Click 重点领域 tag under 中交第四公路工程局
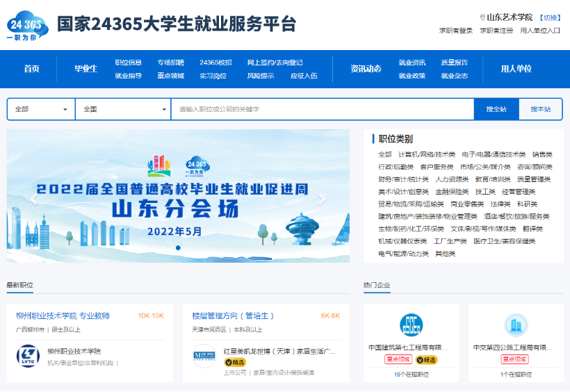 coord(515,359)
